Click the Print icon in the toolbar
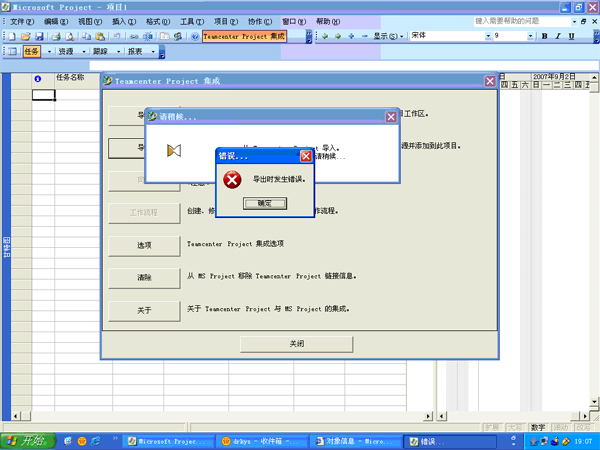 pyautogui.click(x=56, y=36)
